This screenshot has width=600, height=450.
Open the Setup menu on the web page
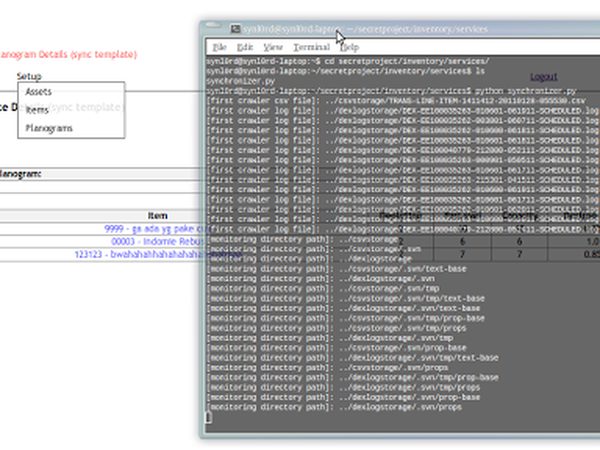(x=29, y=76)
